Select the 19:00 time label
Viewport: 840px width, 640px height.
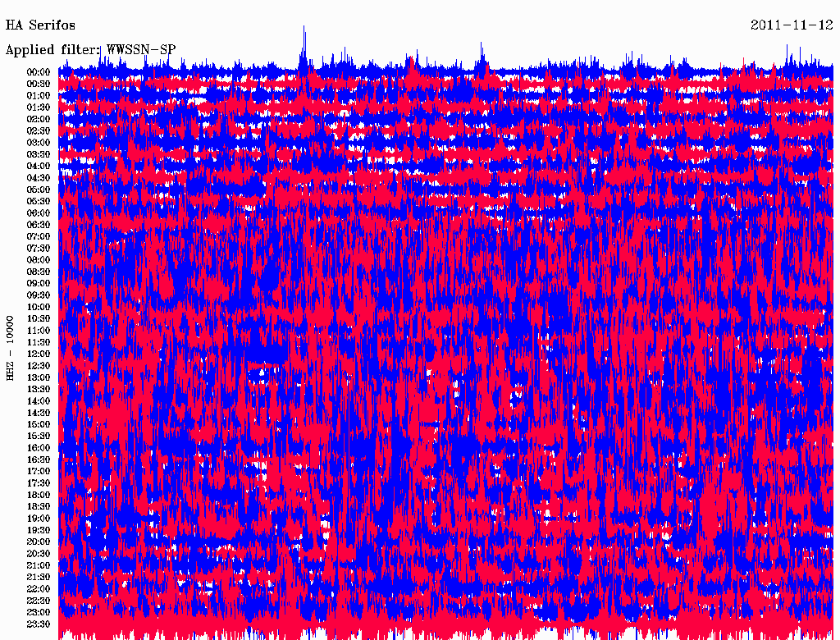coord(39,519)
